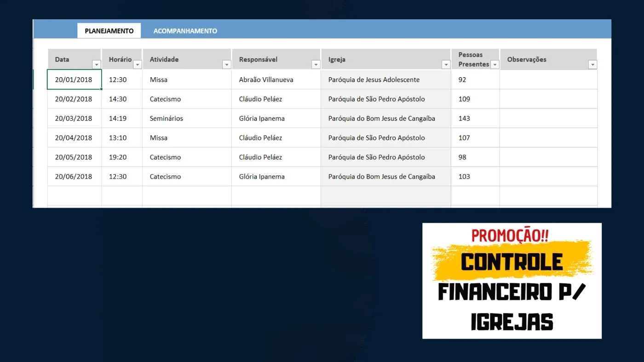Click the 19:20 time cell

pyautogui.click(x=122, y=157)
